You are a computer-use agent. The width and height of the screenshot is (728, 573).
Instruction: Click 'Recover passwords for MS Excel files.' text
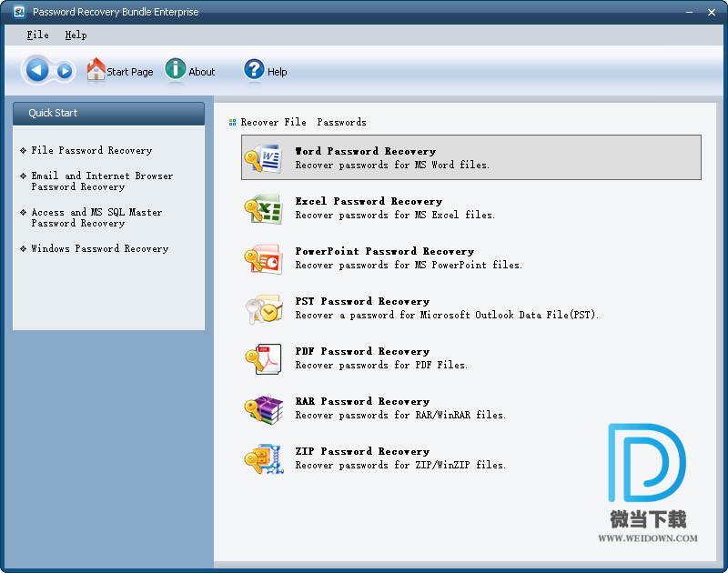395,216
